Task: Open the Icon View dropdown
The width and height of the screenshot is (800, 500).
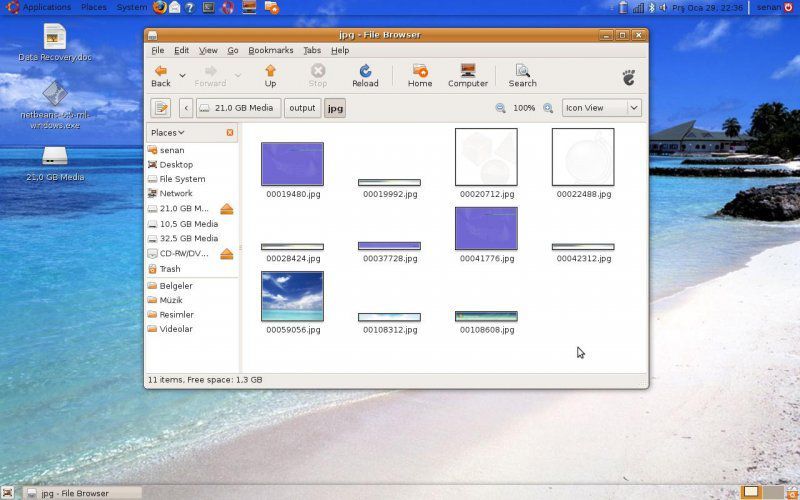Action: tap(600, 108)
